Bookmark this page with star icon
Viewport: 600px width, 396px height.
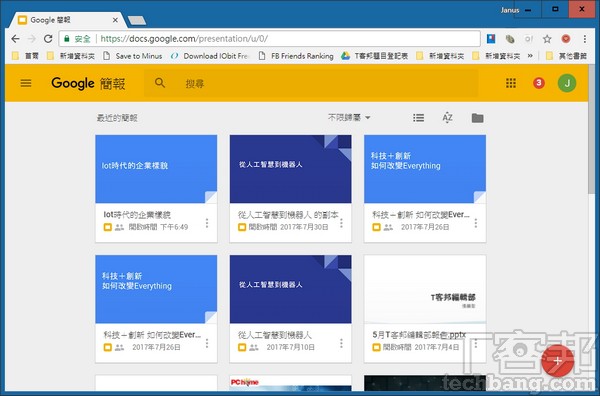[547, 39]
